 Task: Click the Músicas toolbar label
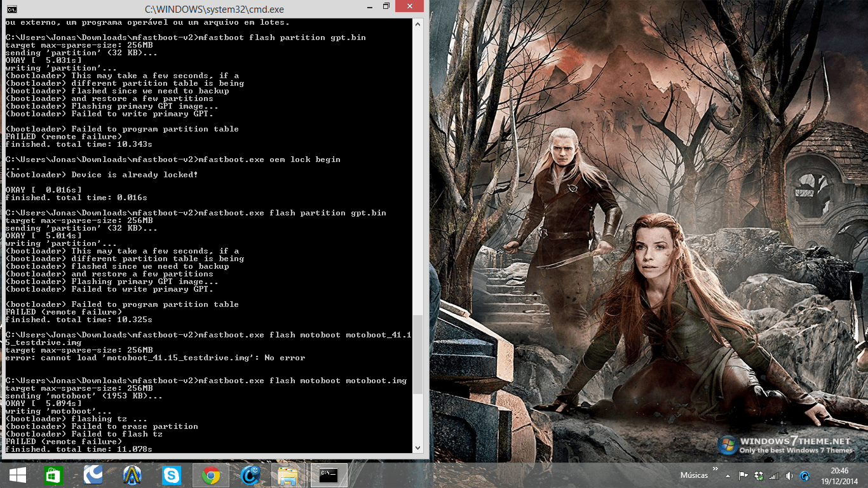click(694, 475)
